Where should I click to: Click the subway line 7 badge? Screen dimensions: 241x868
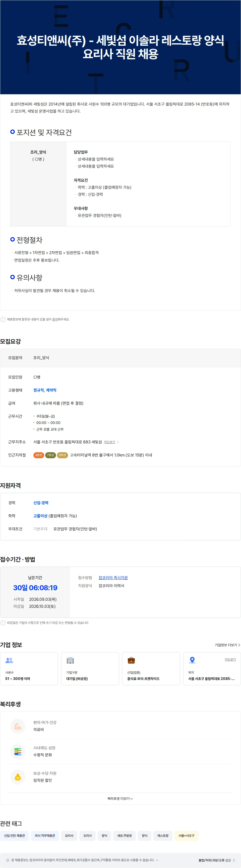click(x=50, y=455)
